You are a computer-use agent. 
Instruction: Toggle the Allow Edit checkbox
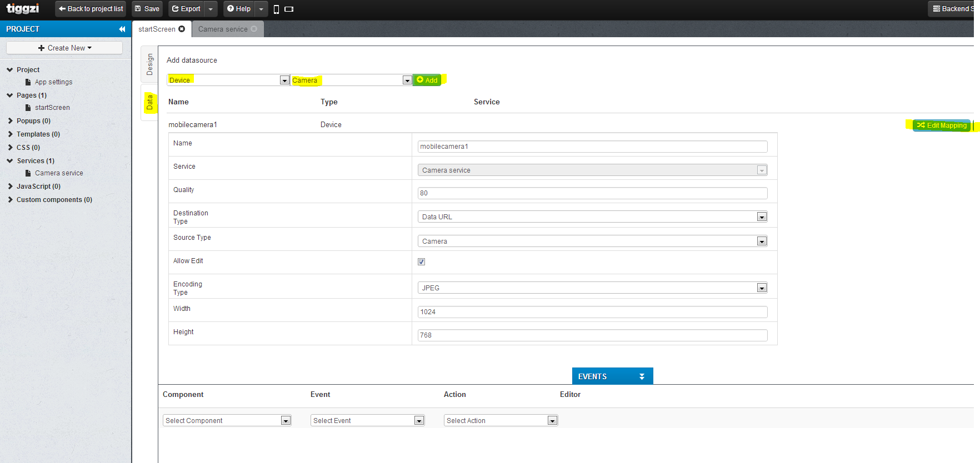pyautogui.click(x=421, y=261)
